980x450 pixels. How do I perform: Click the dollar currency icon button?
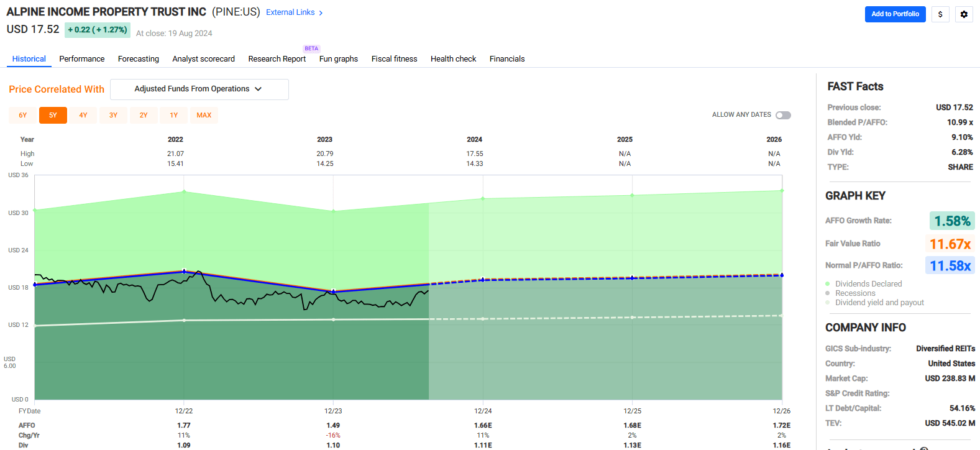pos(940,14)
